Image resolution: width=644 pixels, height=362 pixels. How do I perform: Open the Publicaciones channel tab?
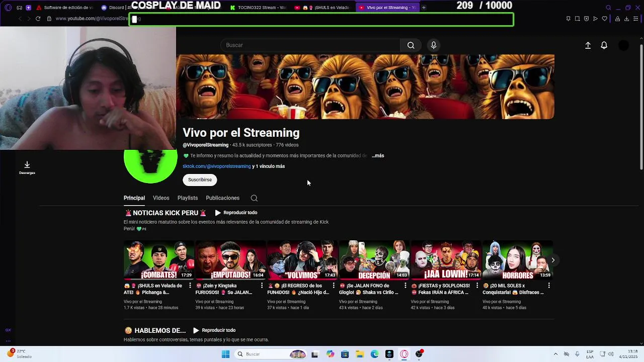tap(222, 198)
